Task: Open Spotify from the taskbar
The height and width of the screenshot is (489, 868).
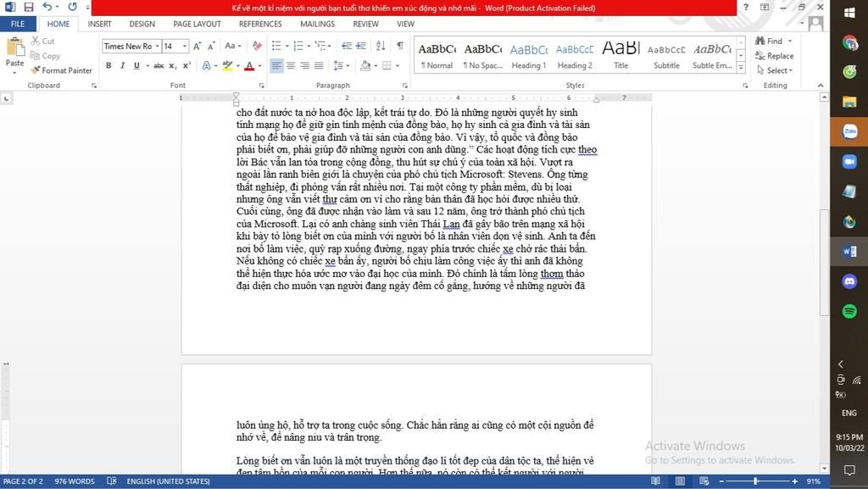Action: (x=849, y=311)
